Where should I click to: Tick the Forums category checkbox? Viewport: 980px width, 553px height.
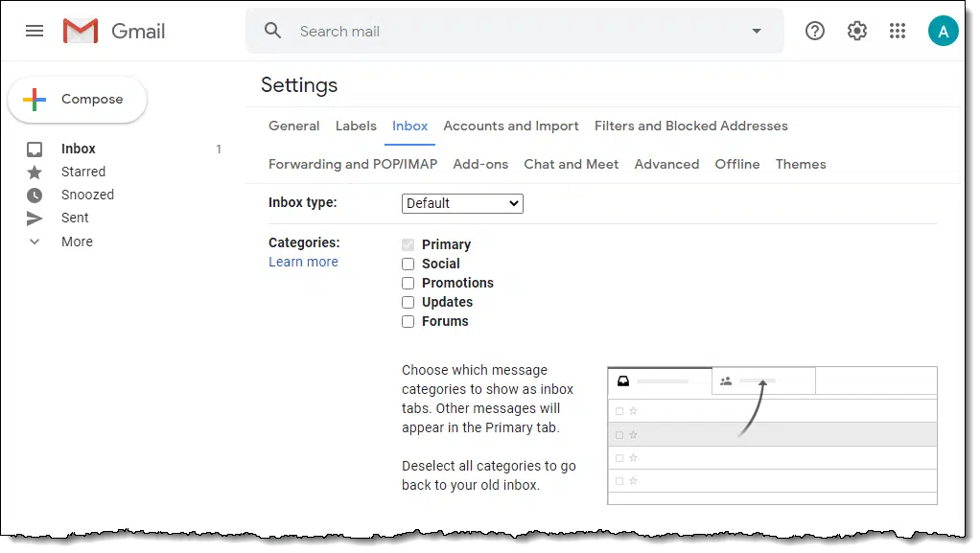pos(408,322)
